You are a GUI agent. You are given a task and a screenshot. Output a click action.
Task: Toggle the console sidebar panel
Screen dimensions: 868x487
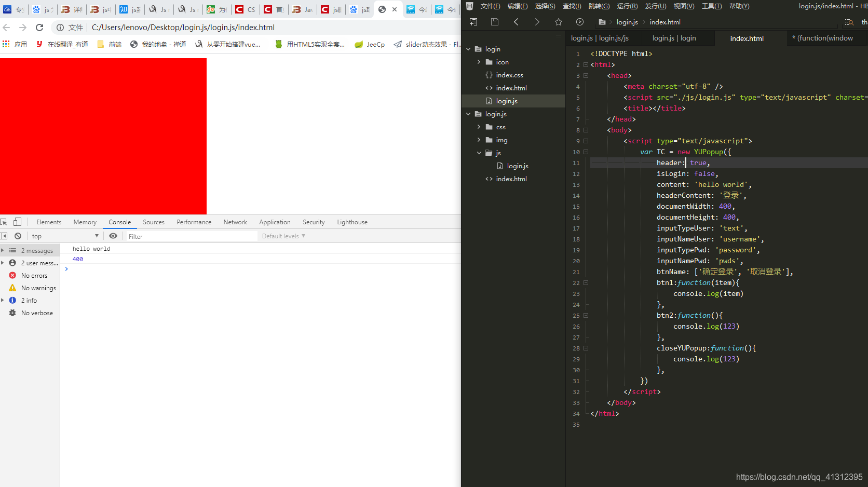coord(4,236)
